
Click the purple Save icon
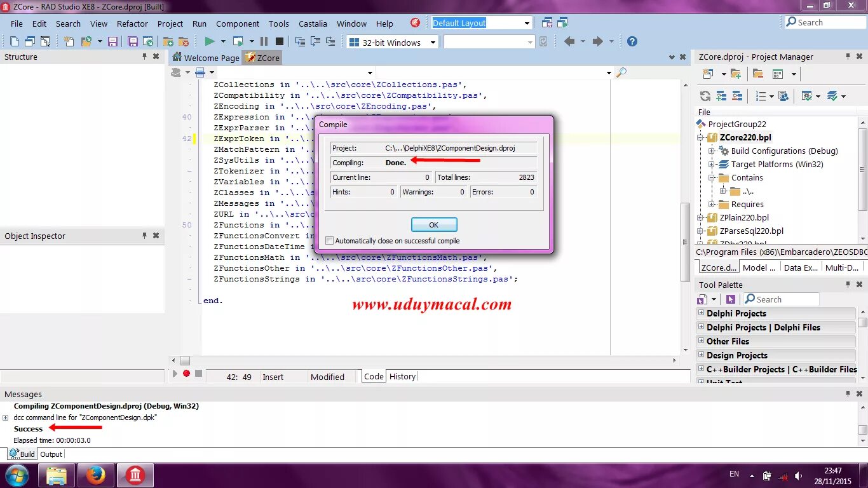112,41
